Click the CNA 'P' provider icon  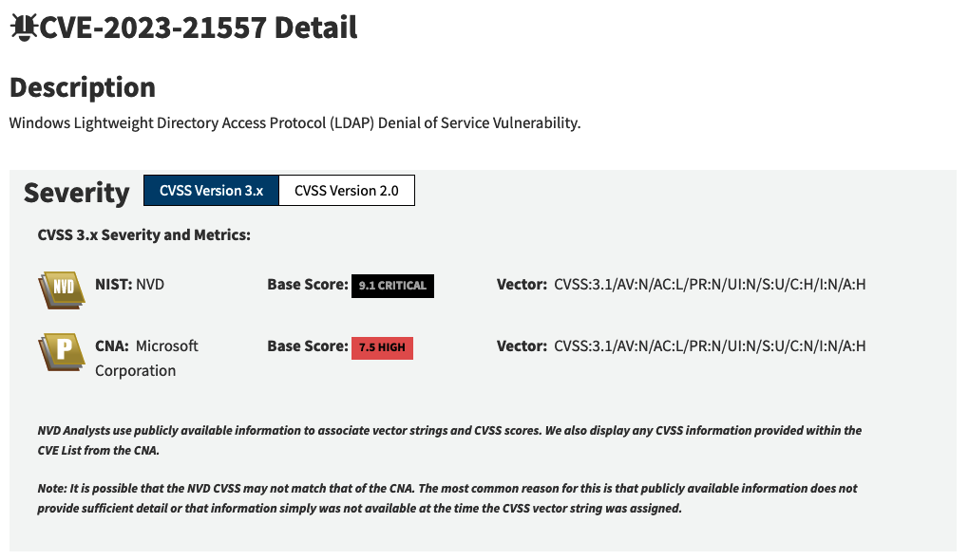[x=60, y=351]
